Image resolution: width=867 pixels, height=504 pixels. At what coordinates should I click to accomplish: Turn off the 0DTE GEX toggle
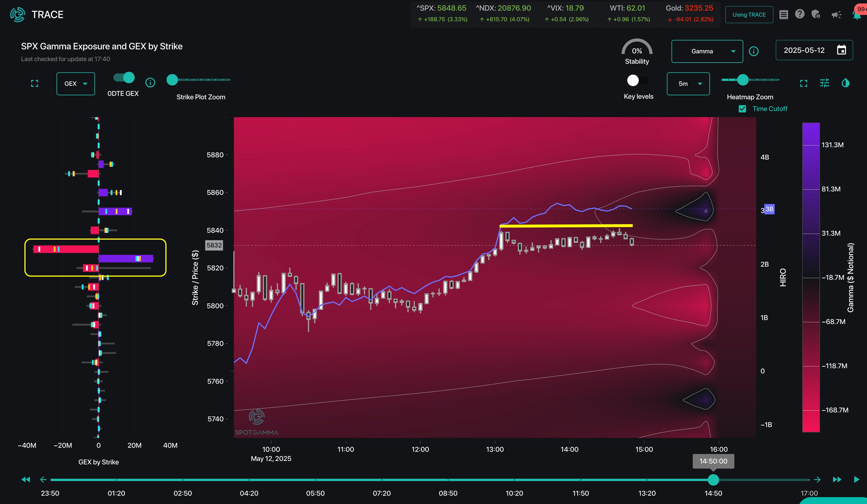pos(124,78)
